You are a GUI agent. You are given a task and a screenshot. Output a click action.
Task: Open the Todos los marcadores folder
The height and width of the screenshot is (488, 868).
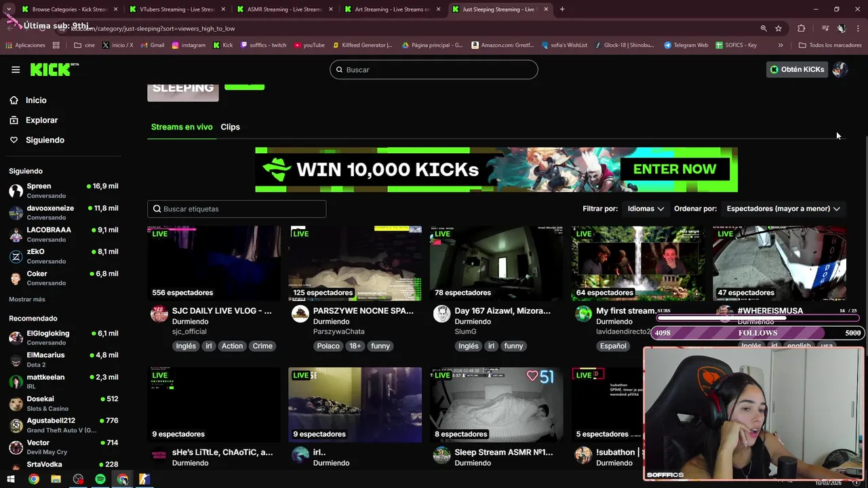coord(830,45)
